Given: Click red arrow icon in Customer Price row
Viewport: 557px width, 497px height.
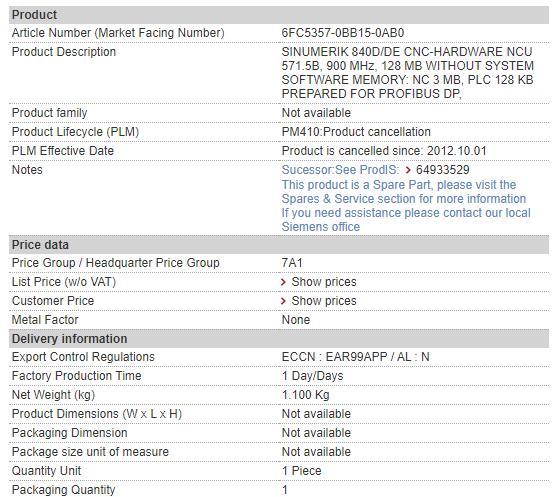Looking at the screenshot, I should [x=283, y=301].
